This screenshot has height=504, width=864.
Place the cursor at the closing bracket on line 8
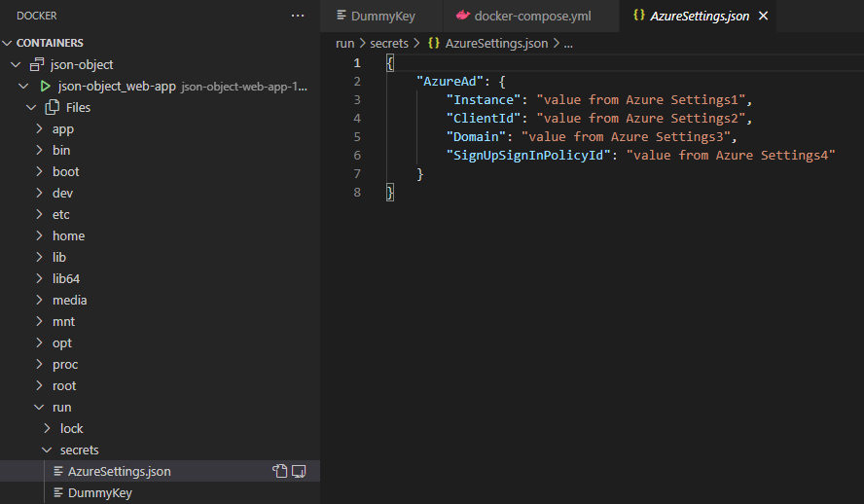(x=390, y=193)
